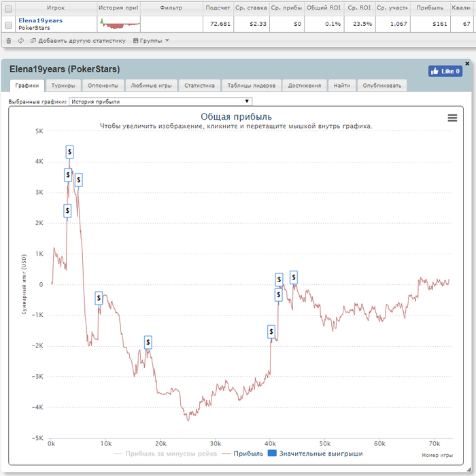Click the Facebook Like thumbs-up button
This screenshot has height=476, width=476.
coord(445,71)
